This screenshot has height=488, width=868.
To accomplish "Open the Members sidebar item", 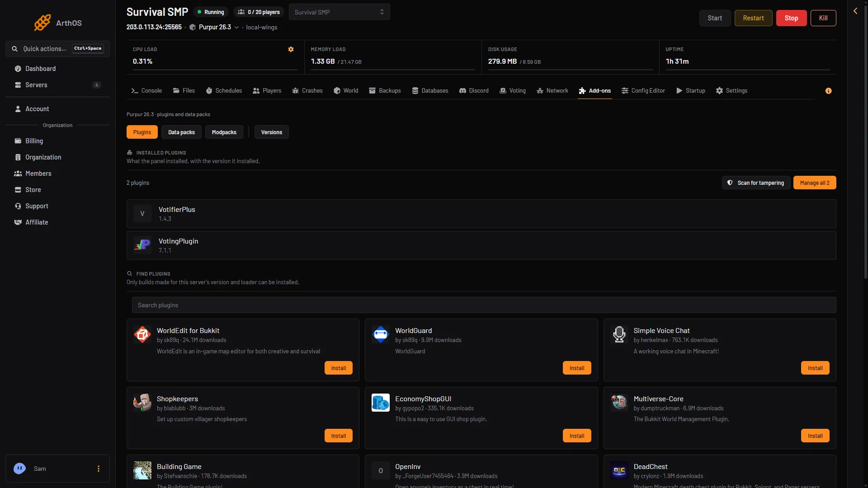I will pyautogui.click(x=57, y=174).
